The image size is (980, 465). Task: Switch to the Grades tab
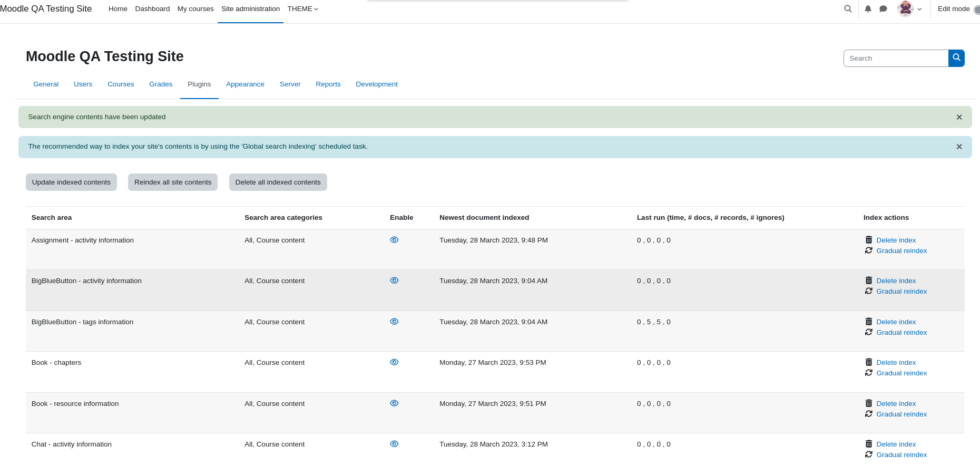(x=161, y=84)
